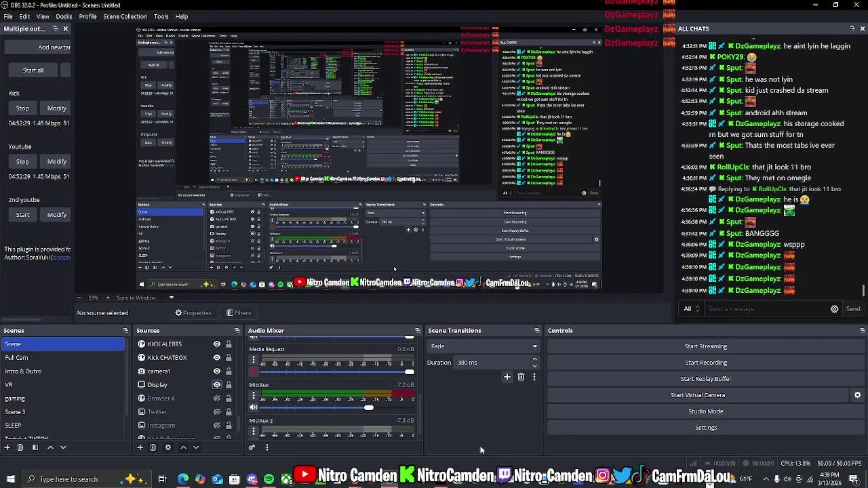Unmute the Media Request muted speaker icon
Screen dimensions: 868x488
pos(254,371)
